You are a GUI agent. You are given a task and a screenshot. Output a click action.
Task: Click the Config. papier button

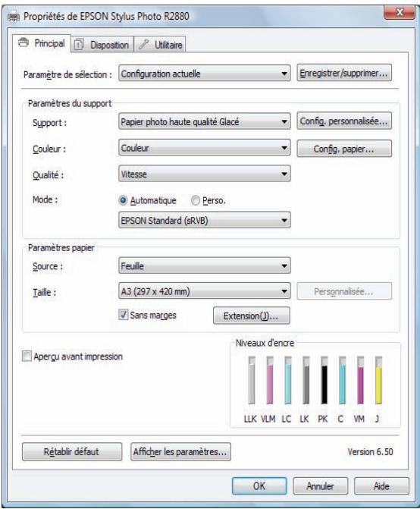tap(344, 149)
